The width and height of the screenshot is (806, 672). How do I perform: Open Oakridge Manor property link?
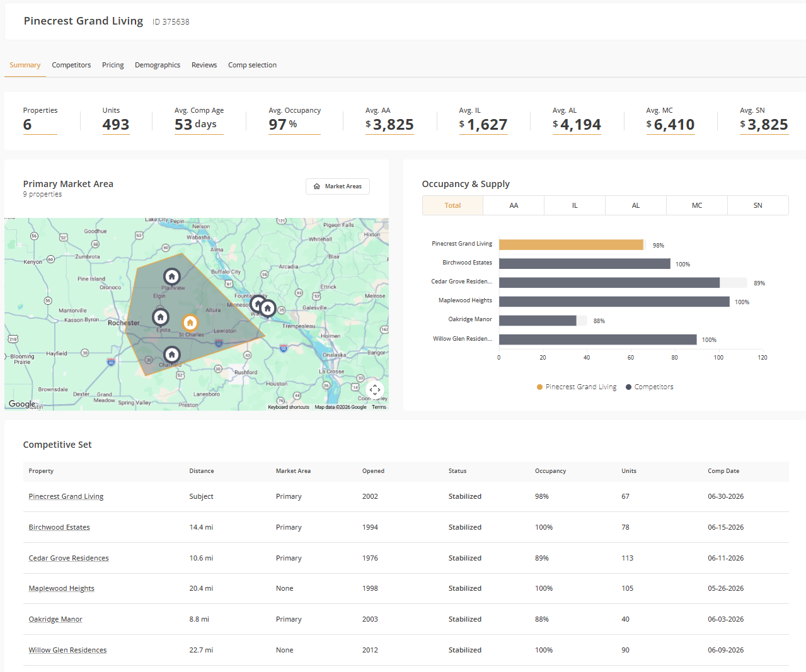click(x=55, y=619)
